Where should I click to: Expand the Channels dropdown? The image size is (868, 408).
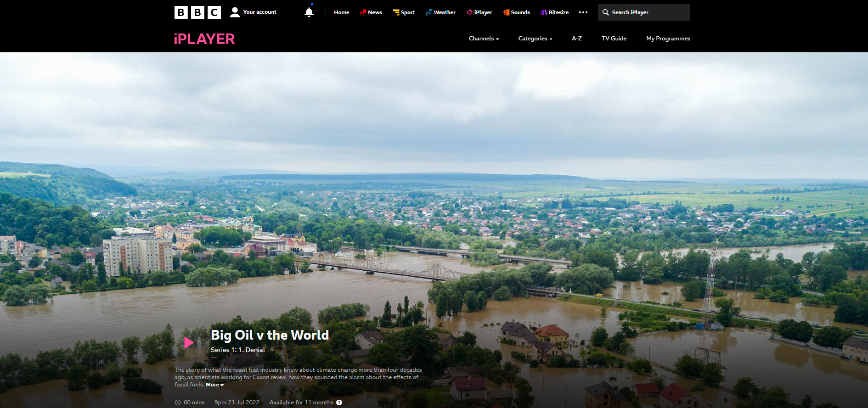pos(484,39)
